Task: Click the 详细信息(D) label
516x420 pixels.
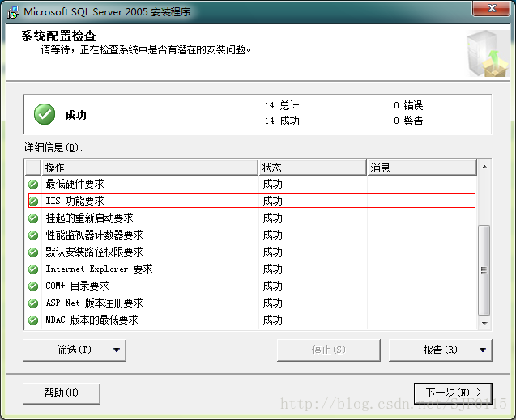Action: coord(53,147)
